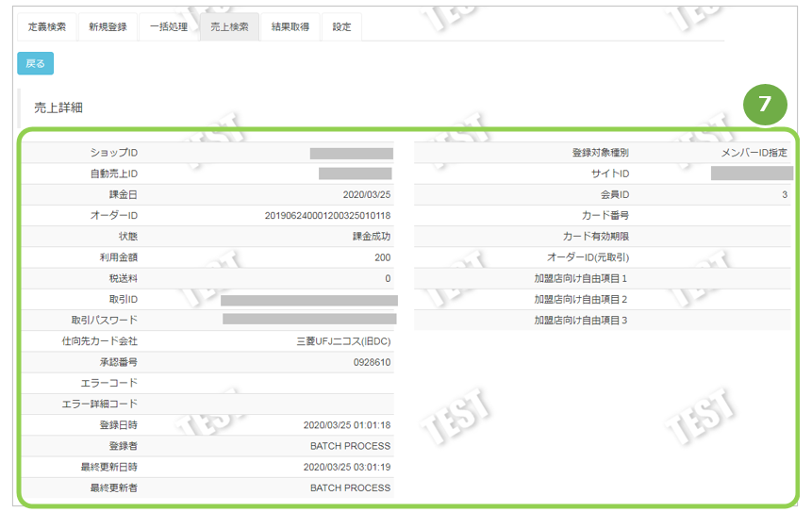Select the 一括処理 tab

pos(168,27)
